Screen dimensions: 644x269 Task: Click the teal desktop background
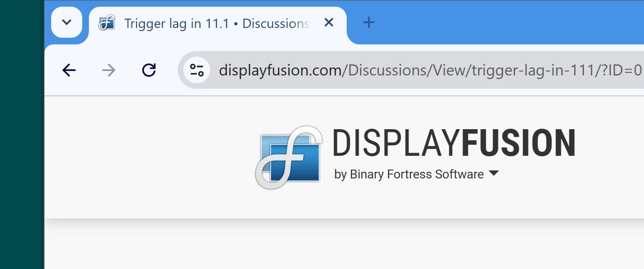pos(21,133)
